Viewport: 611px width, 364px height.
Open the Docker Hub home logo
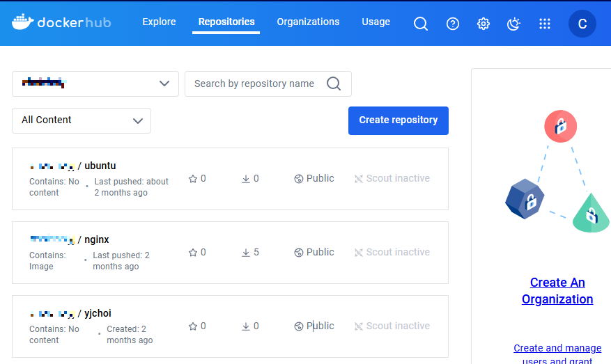click(x=61, y=22)
